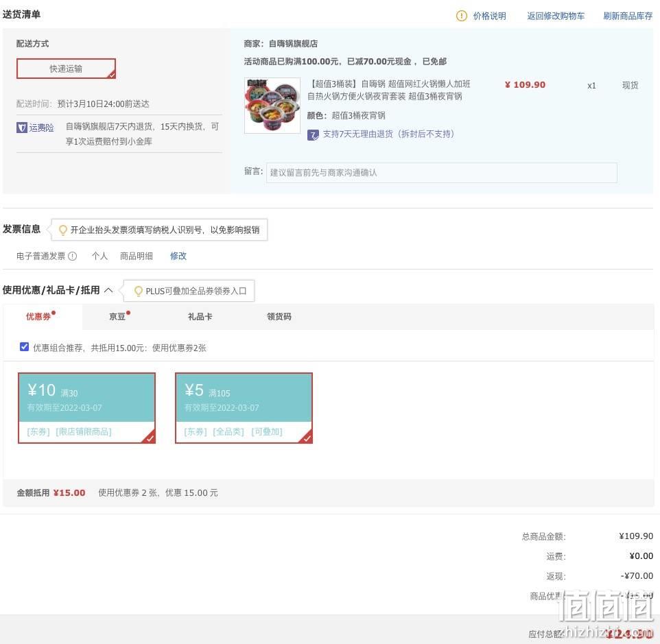Image resolution: width=660 pixels, height=644 pixels.
Task: Open the 自嗨锅 product title
Action: (x=389, y=90)
